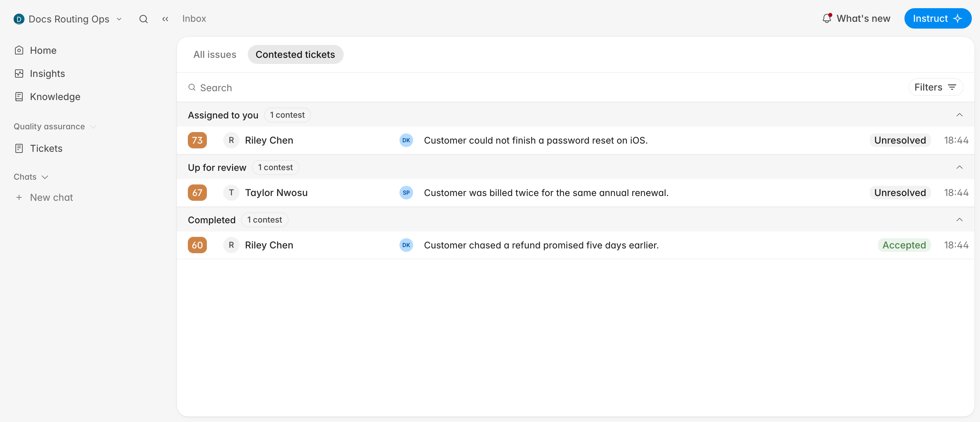The image size is (980, 422).
Task: Click score badge 60
Action: (x=197, y=245)
